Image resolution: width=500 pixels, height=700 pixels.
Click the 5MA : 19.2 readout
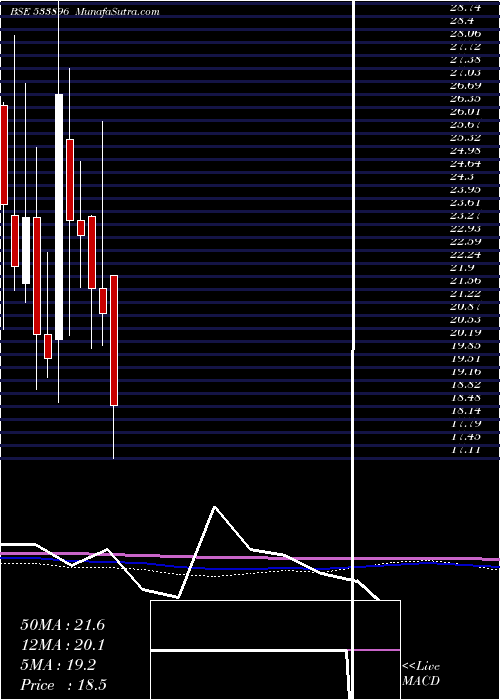click(x=58, y=665)
